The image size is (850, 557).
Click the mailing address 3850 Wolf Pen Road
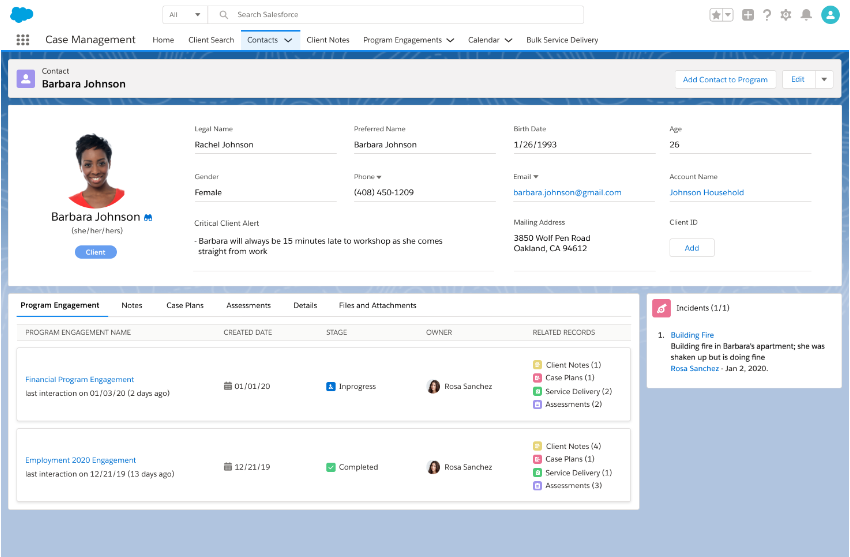click(552, 243)
